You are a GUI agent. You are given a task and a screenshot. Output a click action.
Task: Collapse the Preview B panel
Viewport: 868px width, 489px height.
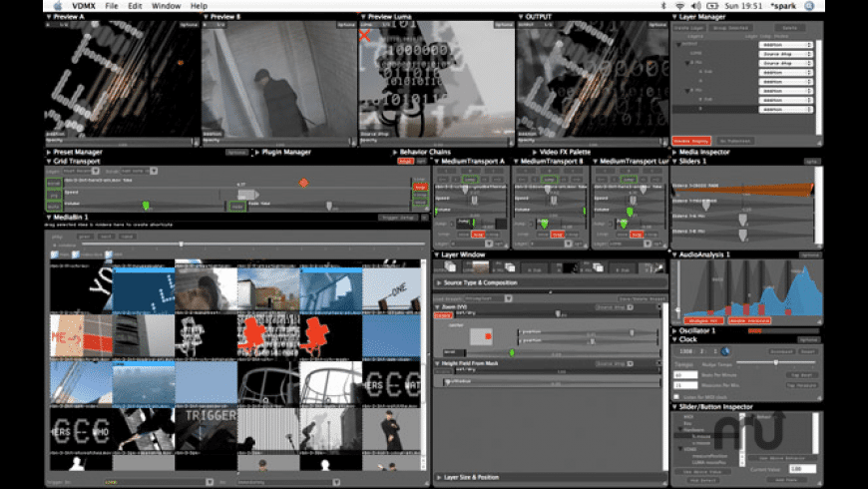click(x=206, y=17)
